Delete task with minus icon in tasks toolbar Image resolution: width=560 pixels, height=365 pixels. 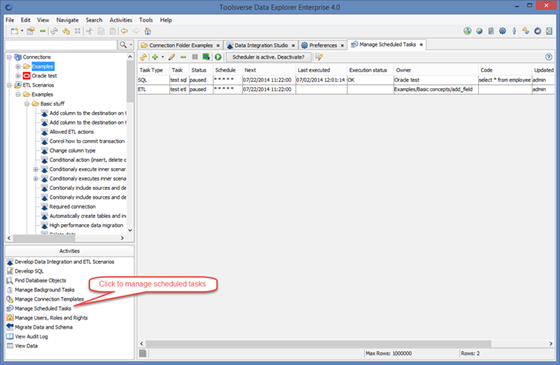[183, 57]
